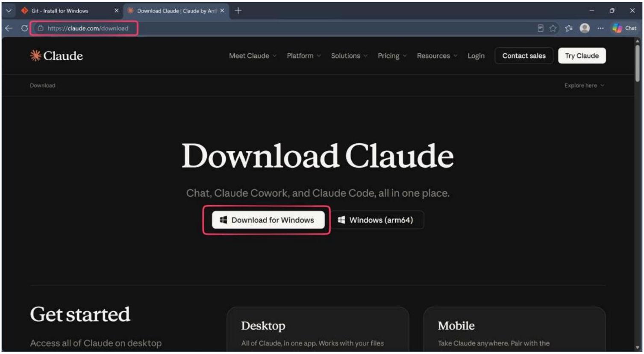
Task: Click the Contact sales button
Action: 524,56
